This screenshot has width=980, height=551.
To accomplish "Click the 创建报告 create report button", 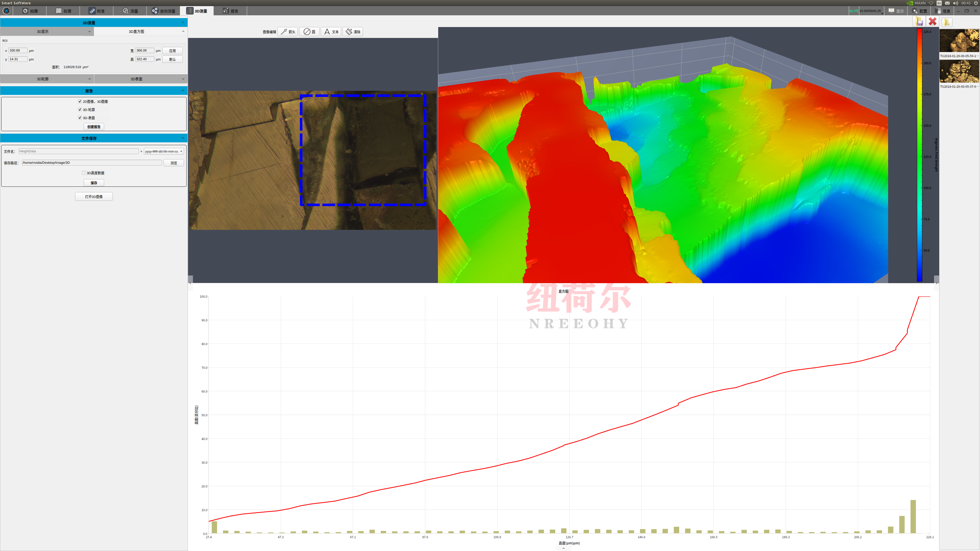I will point(94,127).
